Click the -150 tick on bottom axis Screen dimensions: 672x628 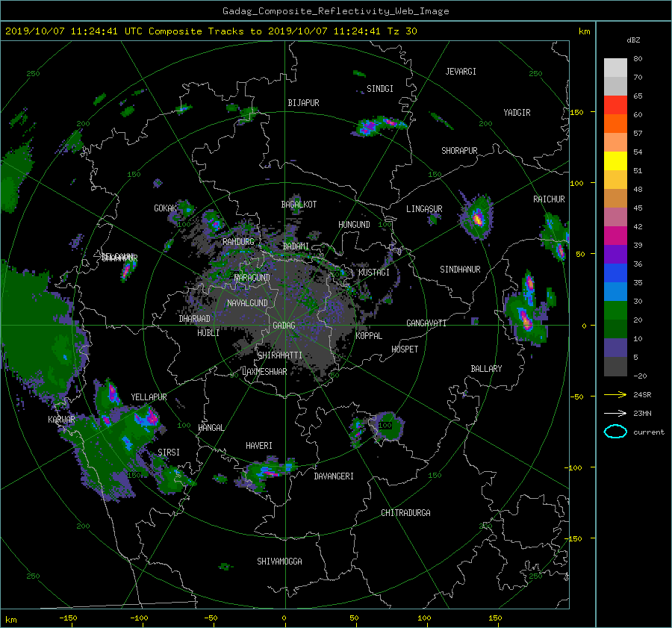click(68, 618)
